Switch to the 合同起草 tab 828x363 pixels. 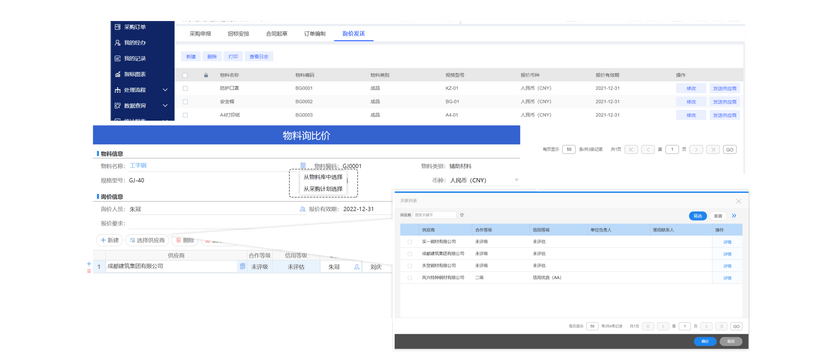276,33
